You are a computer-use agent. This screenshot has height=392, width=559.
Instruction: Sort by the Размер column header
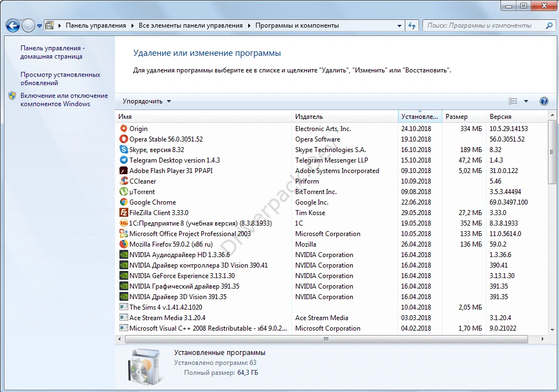464,117
